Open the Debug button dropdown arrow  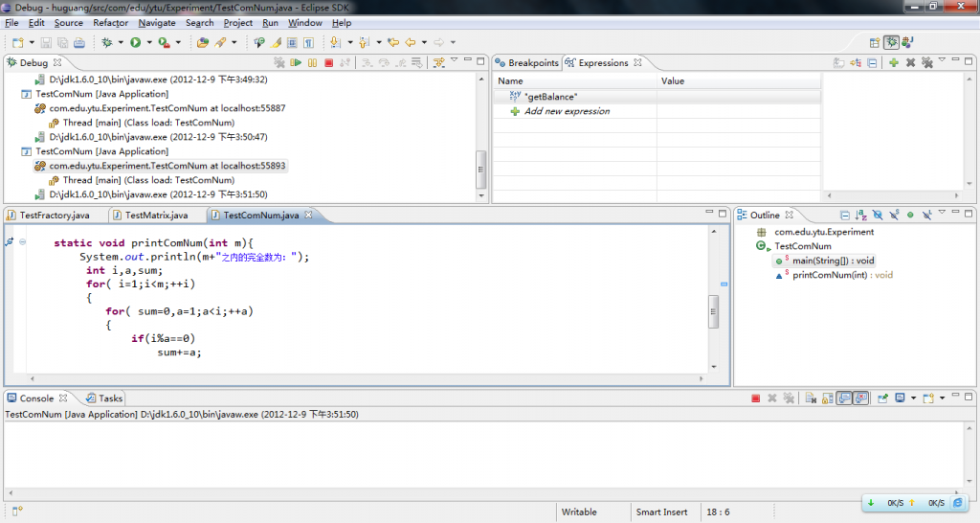120,42
